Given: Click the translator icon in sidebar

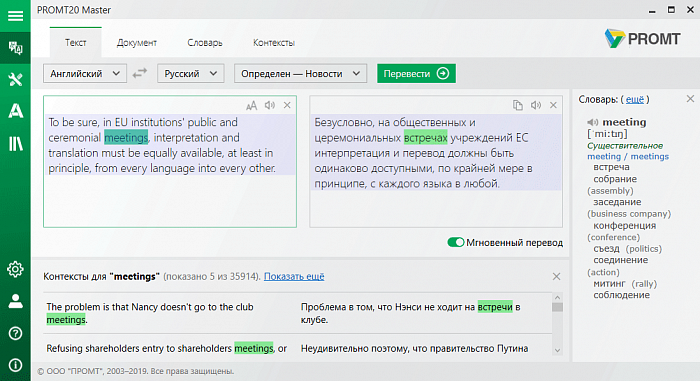Looking at the screenshot, I should coord(15,48).
